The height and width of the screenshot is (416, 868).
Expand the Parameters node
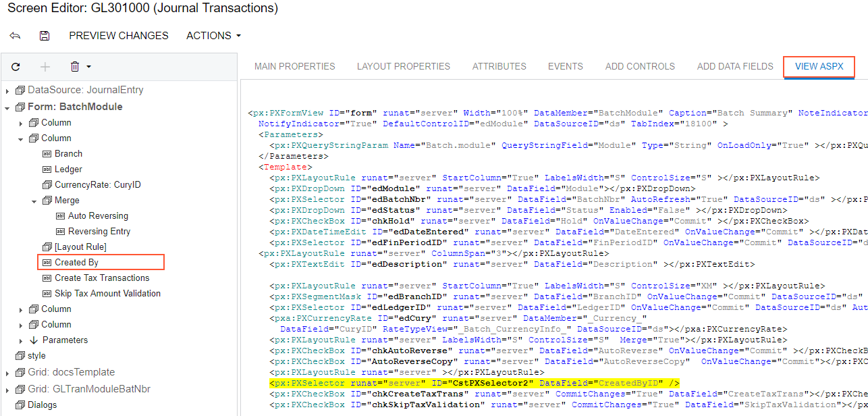click(20, 340)
